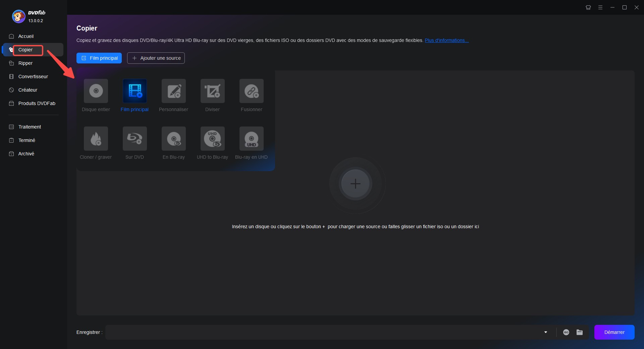Show the Terminé tasks
The image size is (644, 349).
[33, 140]
